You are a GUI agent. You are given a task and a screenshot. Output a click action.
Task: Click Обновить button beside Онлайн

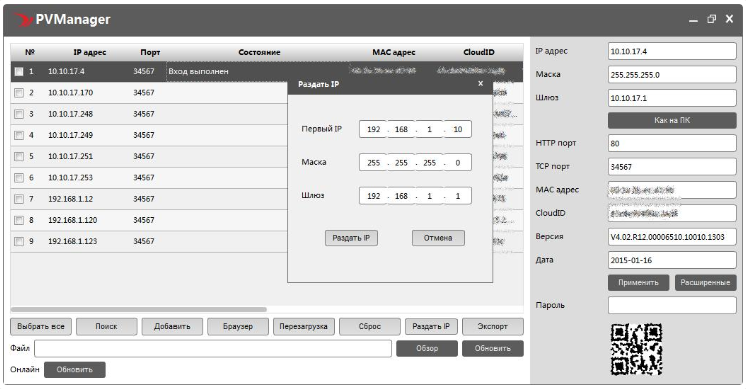coord(75,370)
